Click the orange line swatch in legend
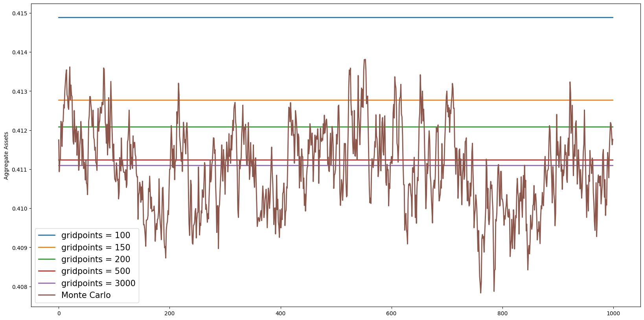This screenshot has height=320, width=644. [x=47, y=248]
